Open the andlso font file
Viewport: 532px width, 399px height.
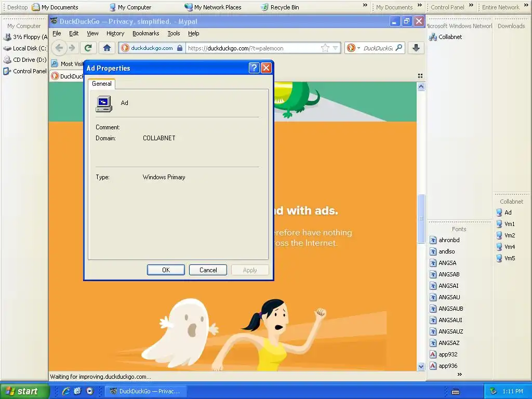[x=442, y=251]
